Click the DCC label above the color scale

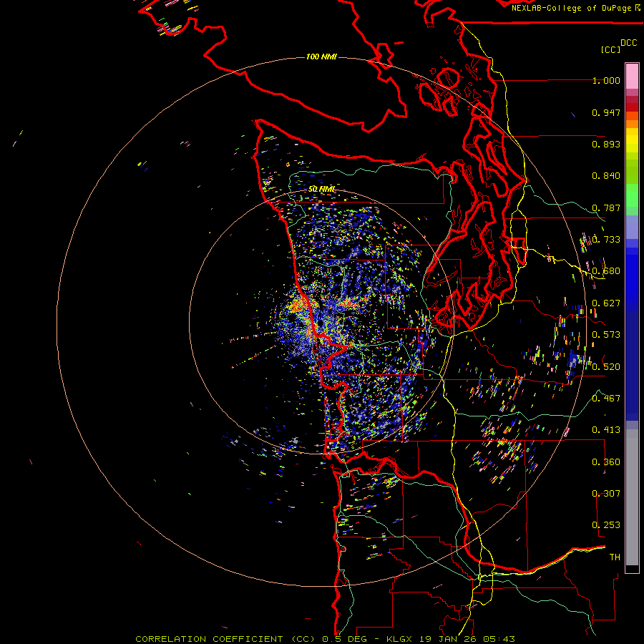[x=629, y=43]
